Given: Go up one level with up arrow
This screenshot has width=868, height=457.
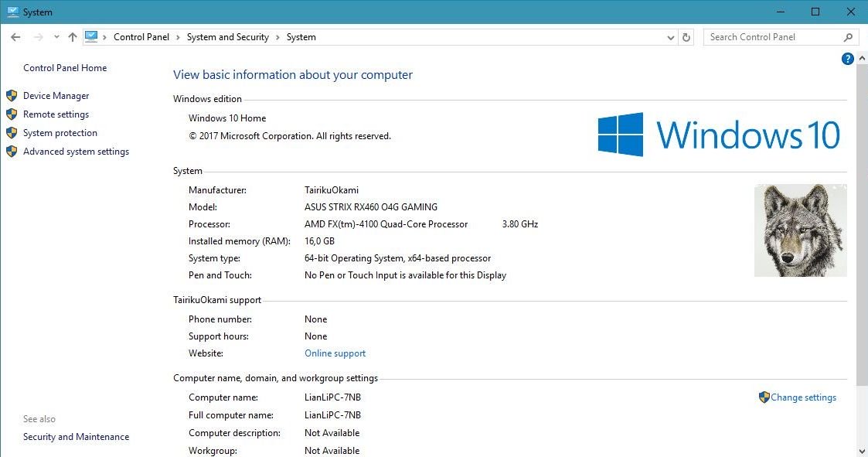Looking at the screenshot, I should coord(73,37).
